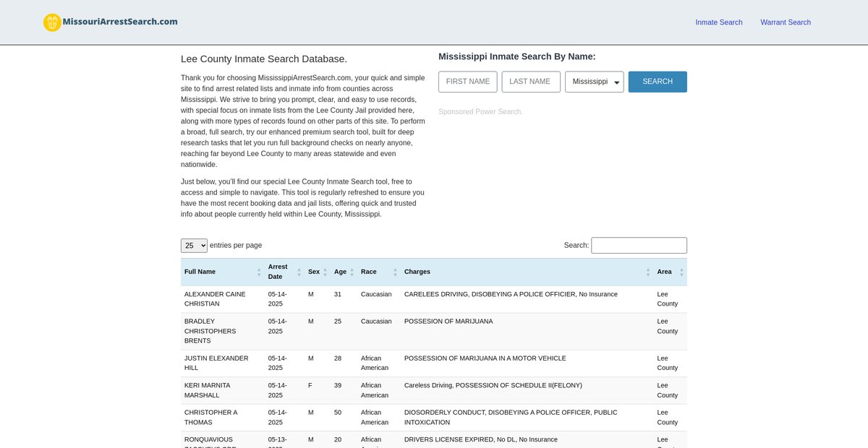Click the age 39 cell
The width and height of the screenshot is (868, 448).
pyautogui.click(x=344, y=390)
